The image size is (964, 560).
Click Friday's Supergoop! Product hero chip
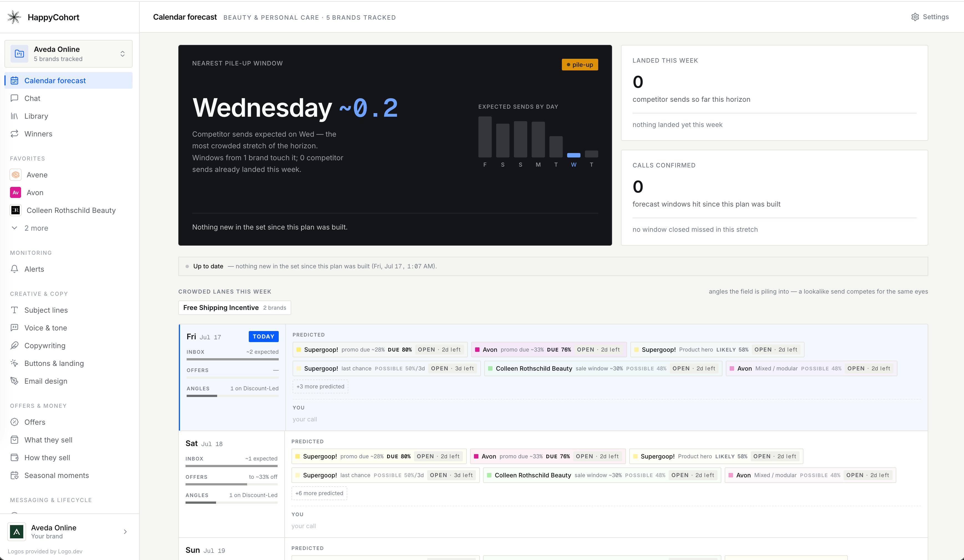coord(717,350)
